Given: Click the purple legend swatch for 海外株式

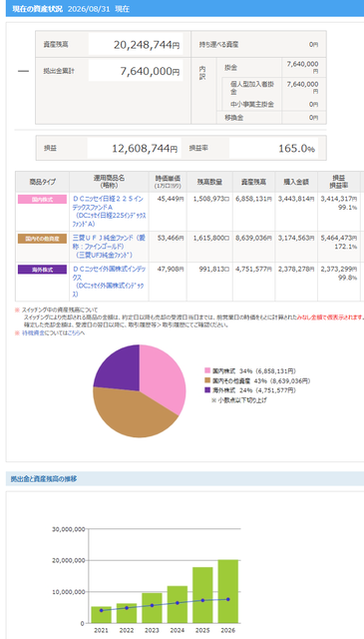Looking at the screenshot, I should 207,390.
